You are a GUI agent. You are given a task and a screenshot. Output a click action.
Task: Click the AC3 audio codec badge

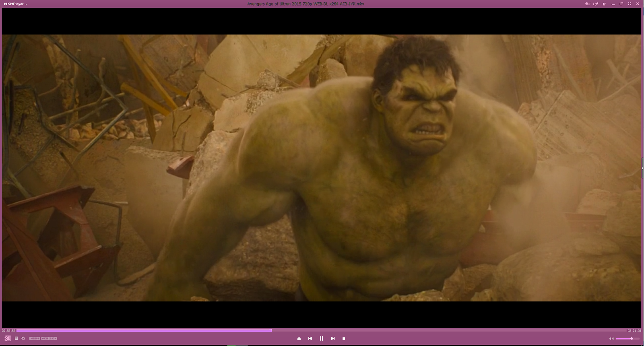45,338
